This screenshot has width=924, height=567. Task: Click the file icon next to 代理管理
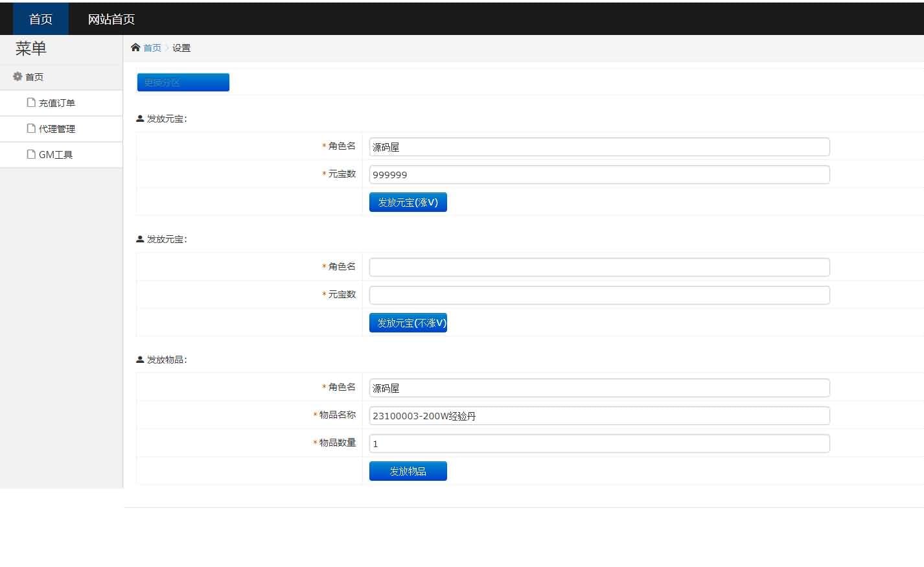[x=31, y=128]
